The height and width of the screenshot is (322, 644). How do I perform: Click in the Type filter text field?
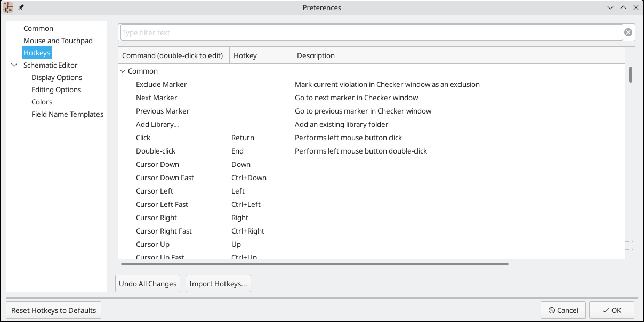(371, 33)
